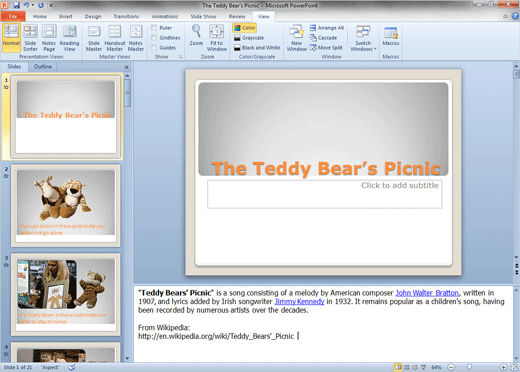The width and height of the screenshot is (520, 372).
Task: Open the Design ribbon tab
Action: 93,16
